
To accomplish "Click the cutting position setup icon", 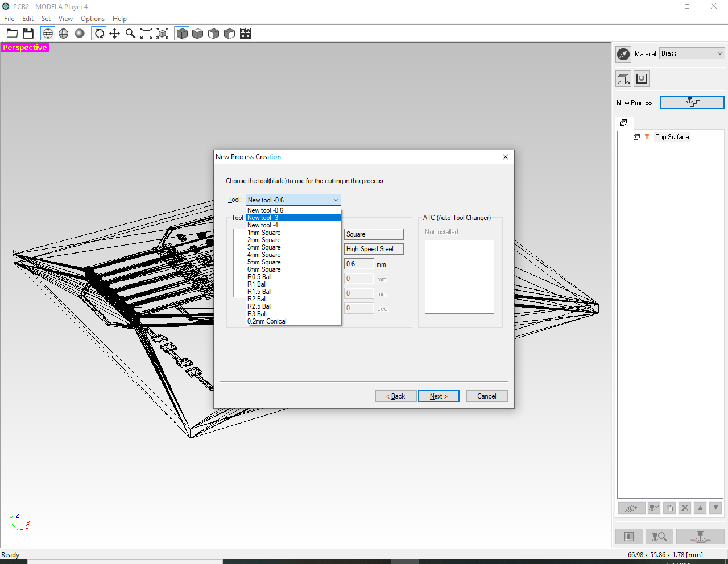I will [x=629, y=536].
